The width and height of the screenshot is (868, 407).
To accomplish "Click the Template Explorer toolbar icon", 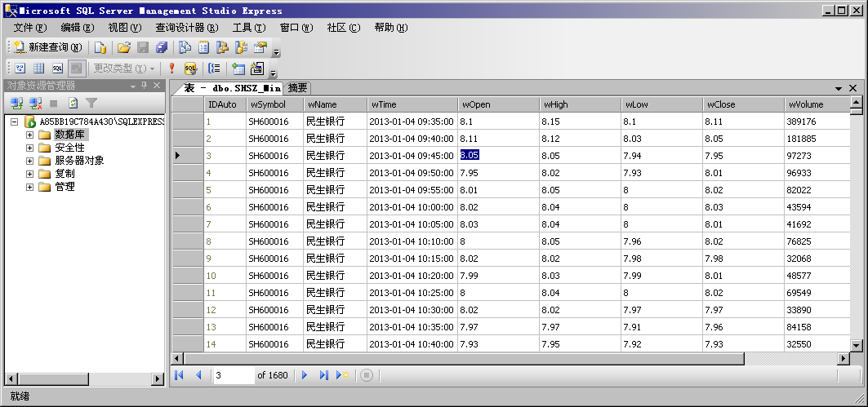I will click(242, 47).
